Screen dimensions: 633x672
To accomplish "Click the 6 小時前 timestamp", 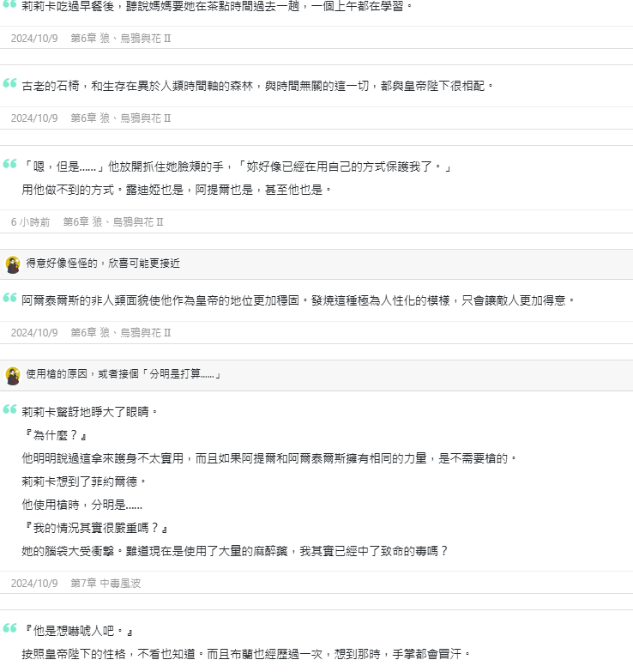I will 30,221.
